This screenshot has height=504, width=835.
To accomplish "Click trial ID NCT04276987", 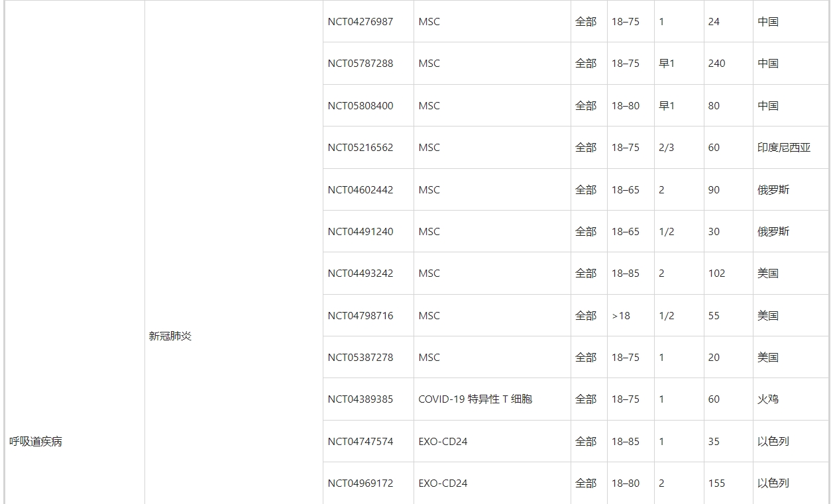I will pyautogui.click(x=360, y=22).
